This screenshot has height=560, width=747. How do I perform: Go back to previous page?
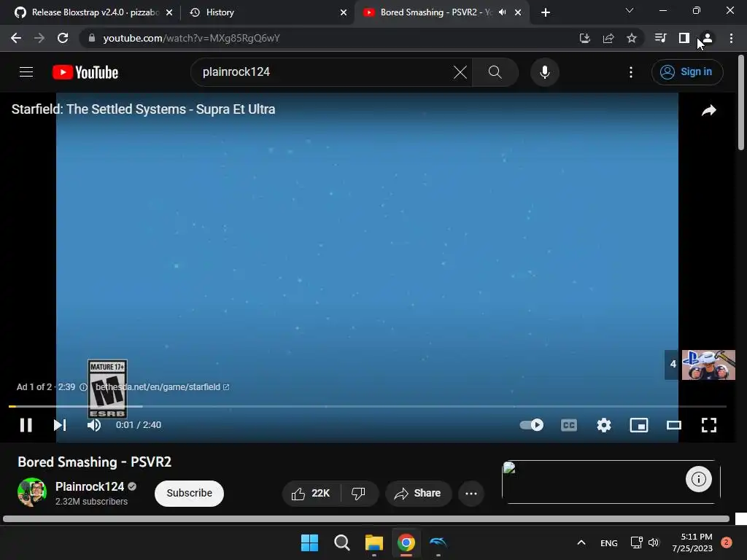(x=16, y=38)
